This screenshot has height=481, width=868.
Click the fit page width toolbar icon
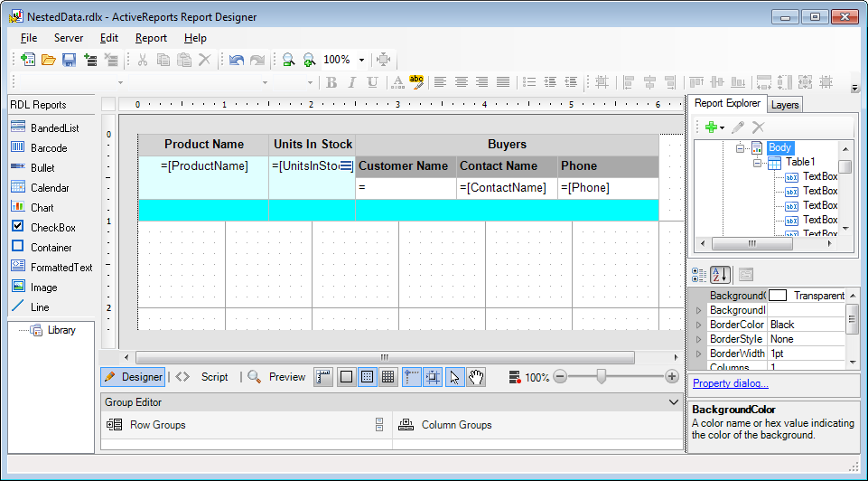click(383, 60)
